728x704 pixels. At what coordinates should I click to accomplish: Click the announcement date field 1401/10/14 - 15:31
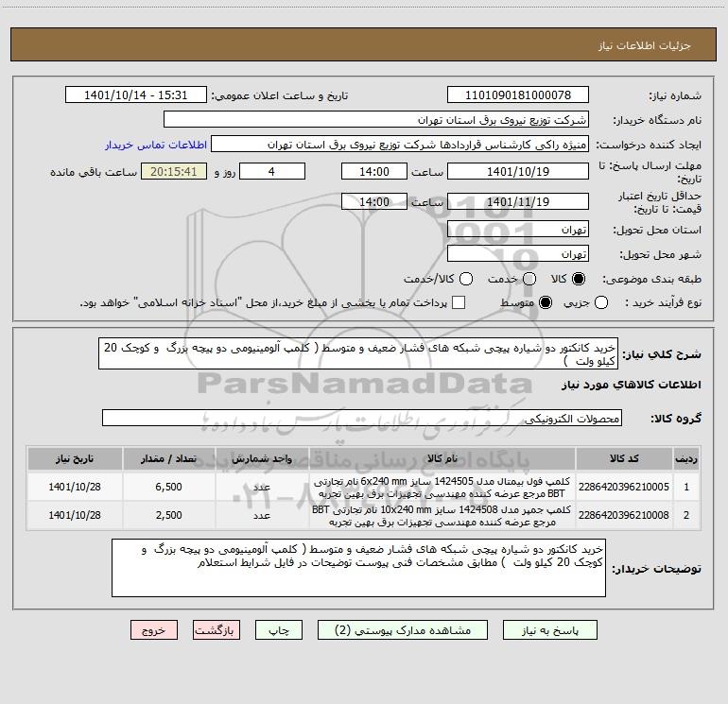pyautogui.click(x=136, y=95)
